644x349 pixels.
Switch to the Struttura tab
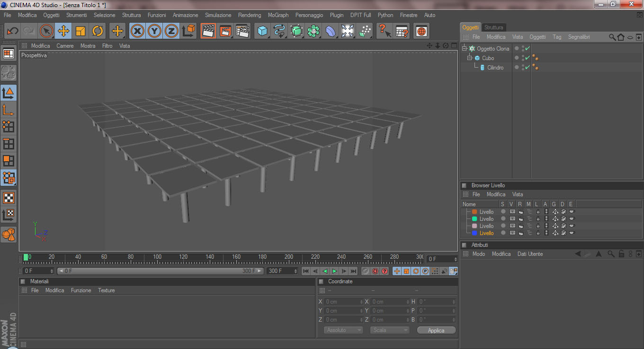coord(493,27)
